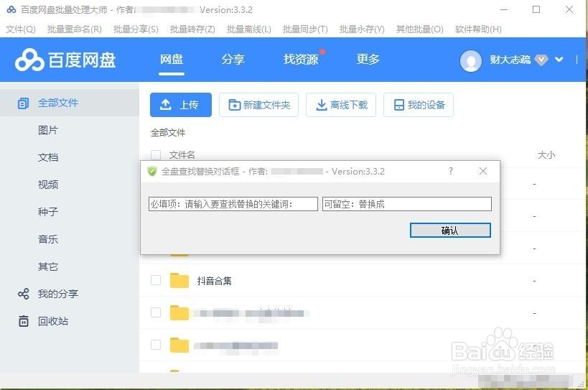Toggle the select-all checkbox beside 文件名
This screenshot has height=390, width=588.
click(156, 155)
